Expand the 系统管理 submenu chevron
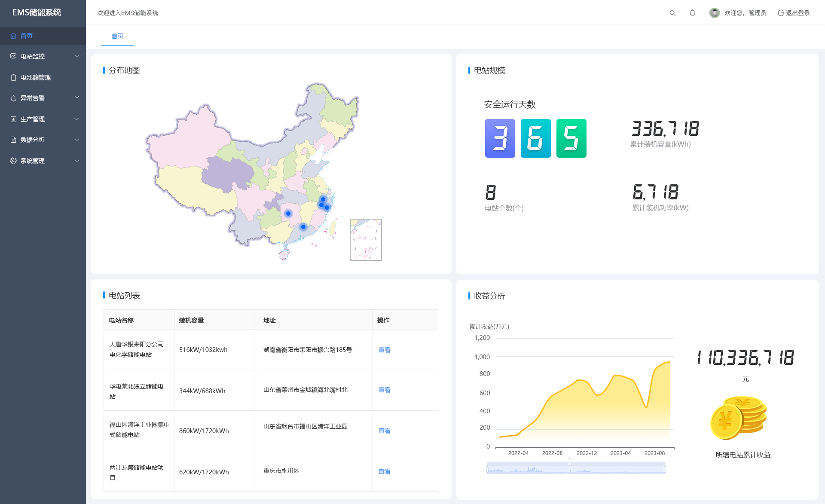 (x=77, y=161)
